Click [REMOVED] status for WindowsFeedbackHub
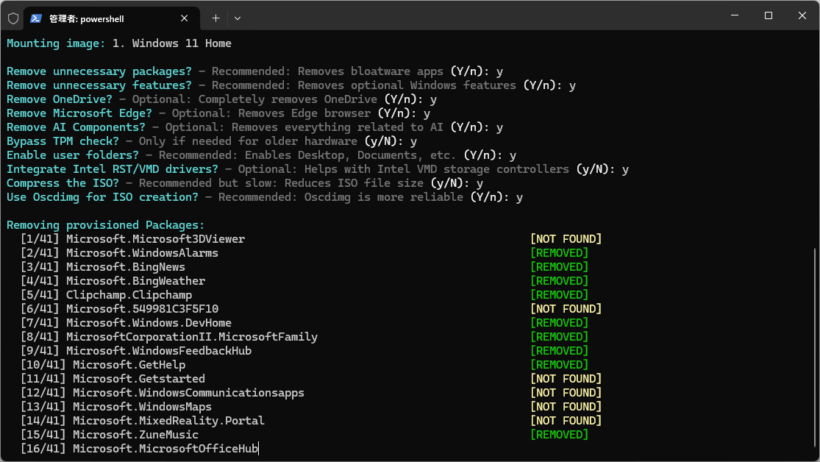Image resolution: width=820 pixels, height=462 pixels. 559,351
